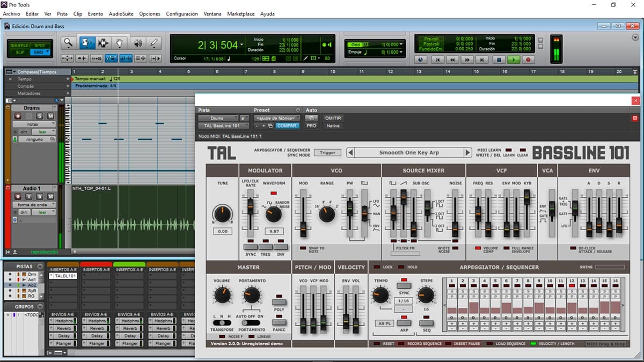The height and width of the screenshot is (362, 644).
Task: Open the plugin track selector 'Drums' dropdown
Action: coord(218,118)
